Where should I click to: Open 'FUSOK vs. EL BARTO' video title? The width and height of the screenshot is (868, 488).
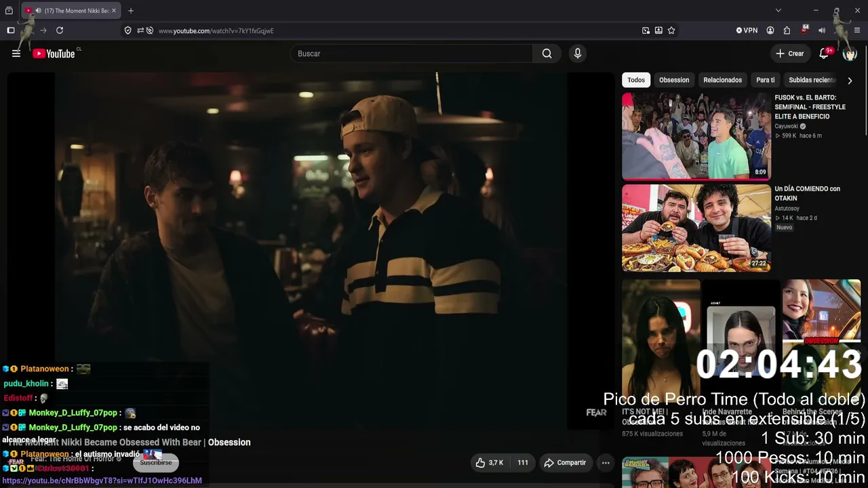click(810, 107)
